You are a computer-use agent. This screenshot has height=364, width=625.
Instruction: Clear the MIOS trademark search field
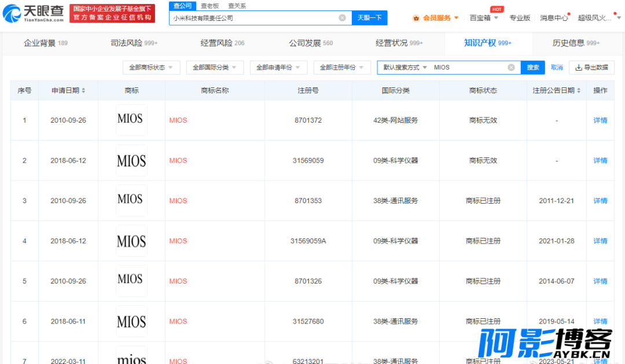[511, 68]
